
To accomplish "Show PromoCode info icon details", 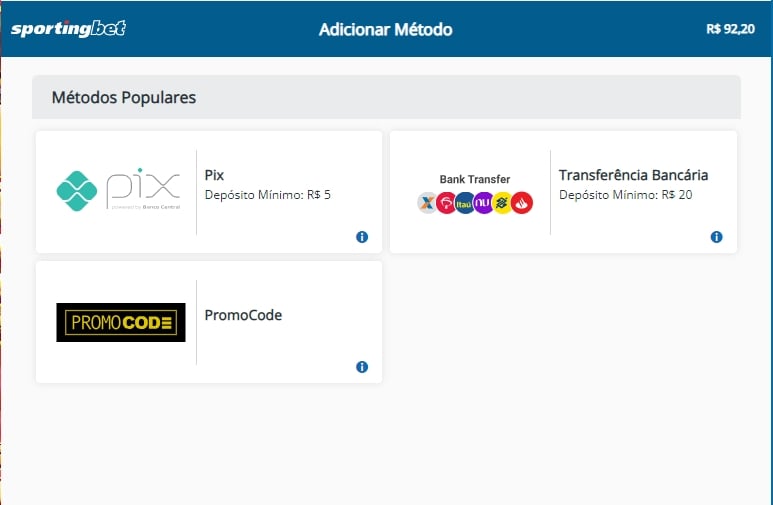I will (x=362, y=367).
